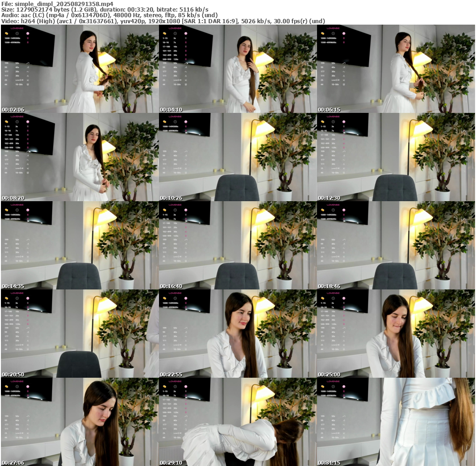Viewport: 476px width, 466px height.
Task: Open the thumbnail stamped 00:20:50
Action: pyautogui.click(x=79, y=334)
